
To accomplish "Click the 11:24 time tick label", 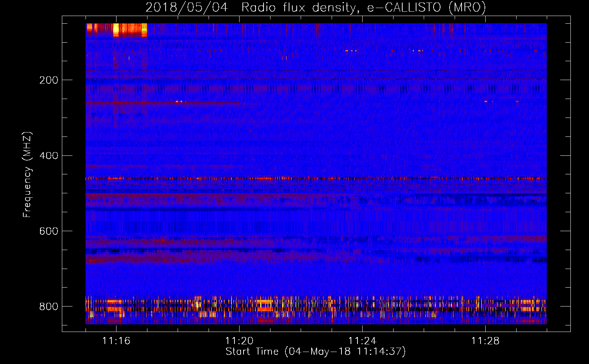I will [x=362, y=341].
